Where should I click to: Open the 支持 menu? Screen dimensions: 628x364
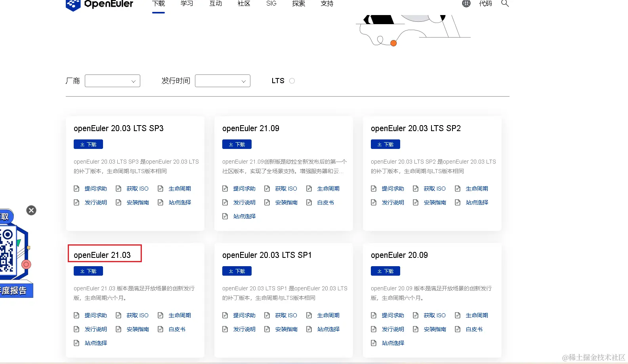coord(327,4)
